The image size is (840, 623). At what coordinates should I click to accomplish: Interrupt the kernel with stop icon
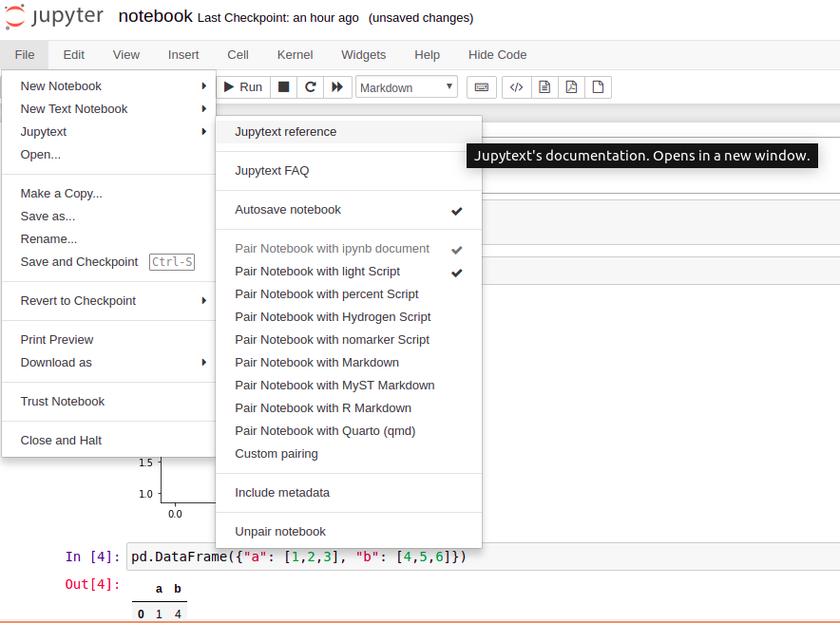[x=281, y=86]
